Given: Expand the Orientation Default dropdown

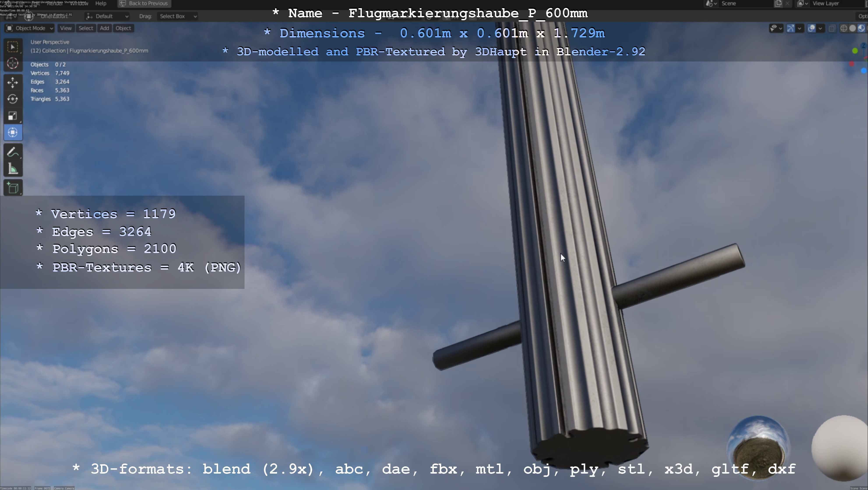Looking at the screenshot, I should click(107, 16).
